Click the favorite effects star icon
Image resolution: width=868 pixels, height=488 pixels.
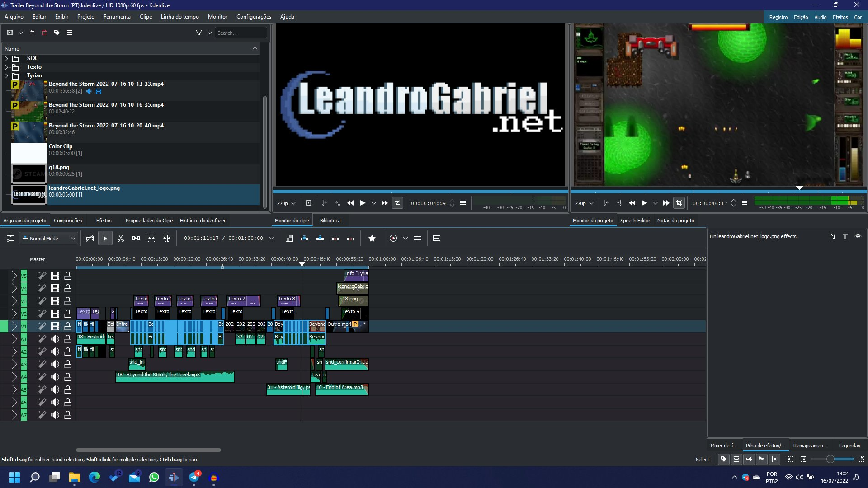click(x=372, y=238)
